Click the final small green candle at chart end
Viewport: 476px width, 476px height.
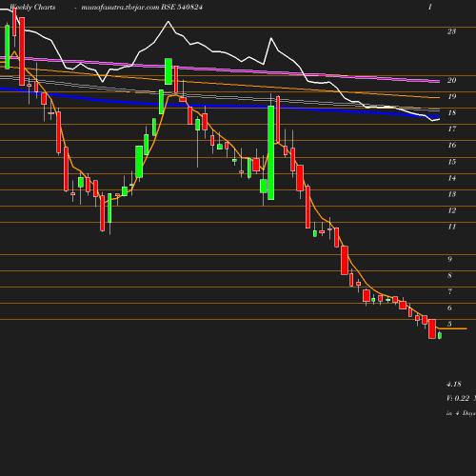(x=440, y=335)
